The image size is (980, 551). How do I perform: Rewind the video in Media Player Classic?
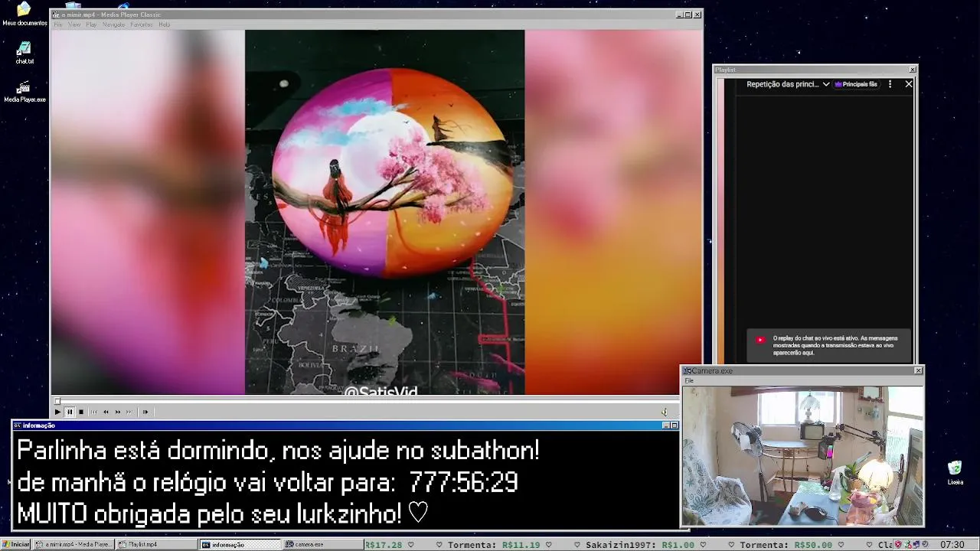[x=106, y=412]
